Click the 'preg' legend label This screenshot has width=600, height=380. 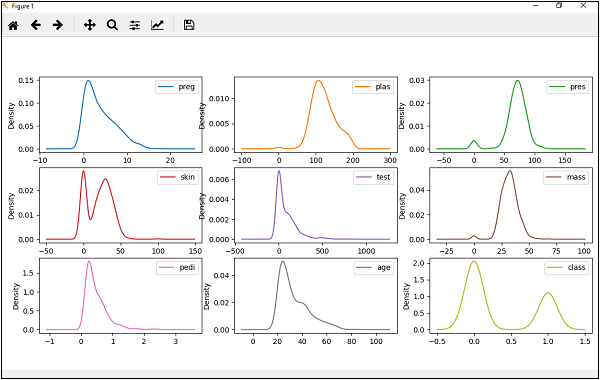tap(186, 87)
